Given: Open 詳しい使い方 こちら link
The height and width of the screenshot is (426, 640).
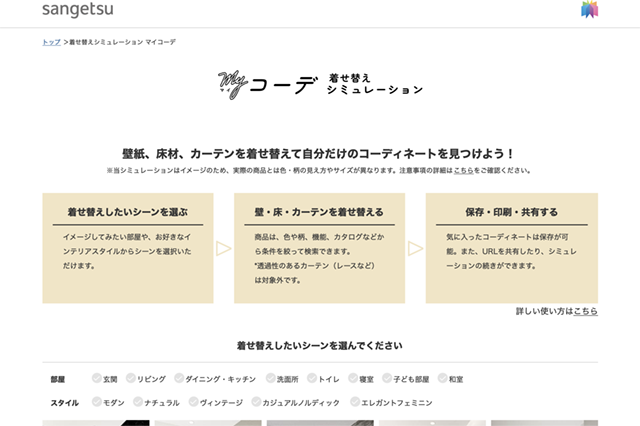Looking at the screenshot, I should point(585,312).
